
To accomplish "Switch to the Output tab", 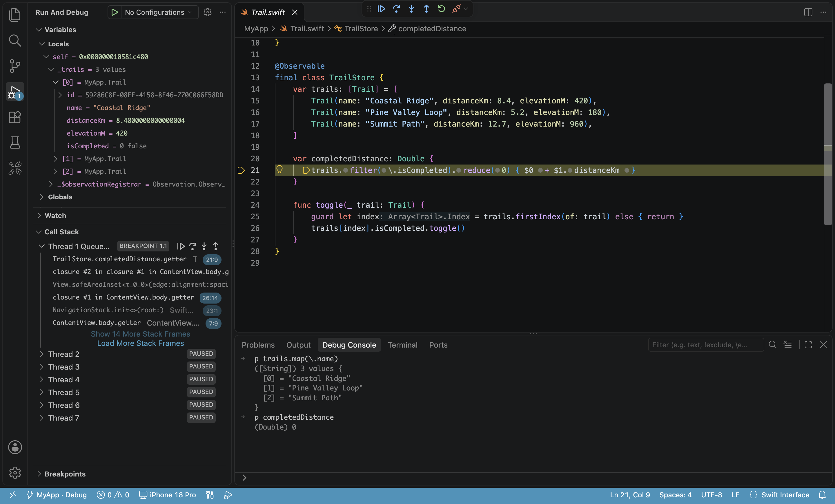I will (298, 345).
